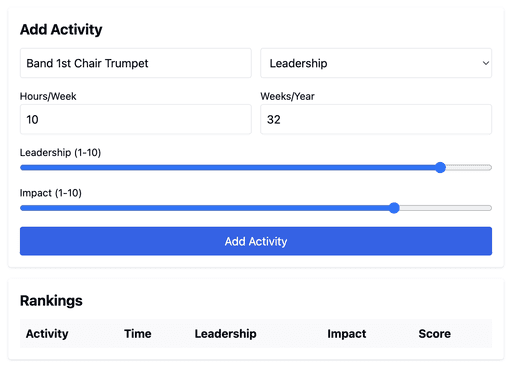Focus the Weeks/Year input showing 32
This screenshot has width=512, height=369.
pos(376,119)
